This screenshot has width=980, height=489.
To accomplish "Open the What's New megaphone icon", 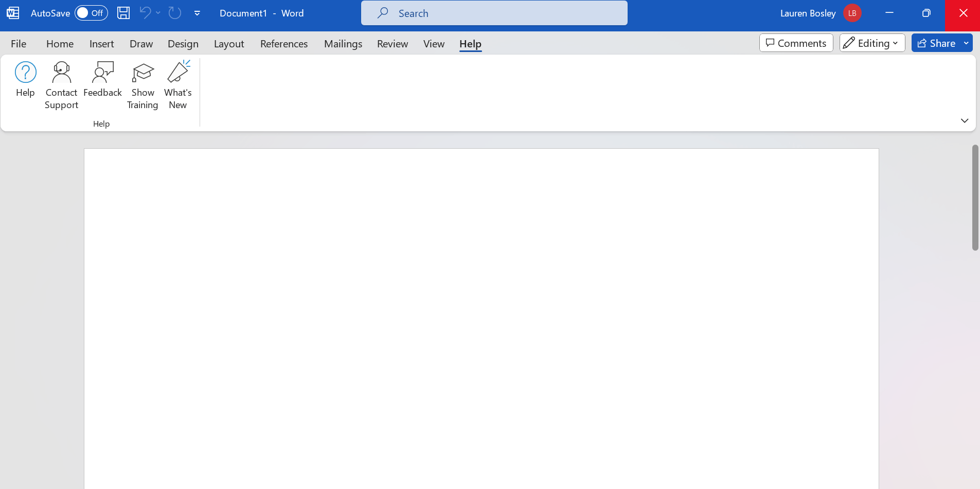I will pyautogui.click(x=178, y=72).
